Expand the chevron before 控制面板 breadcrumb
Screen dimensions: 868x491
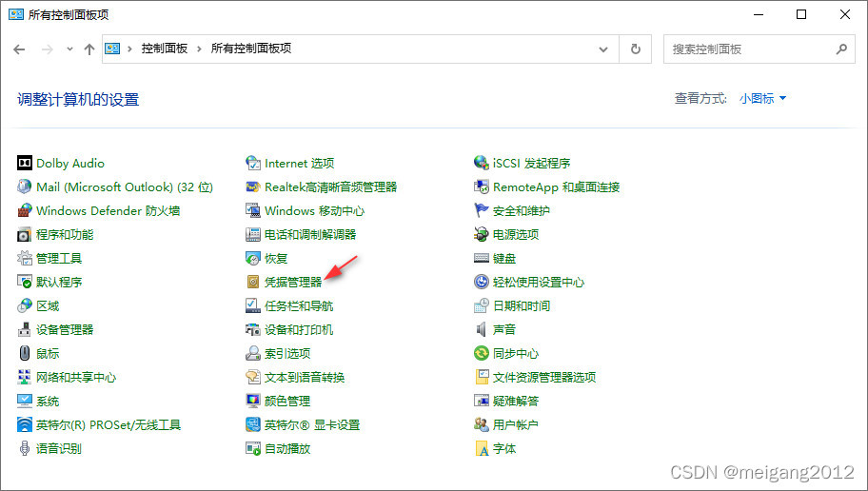(x=129, y=49)
